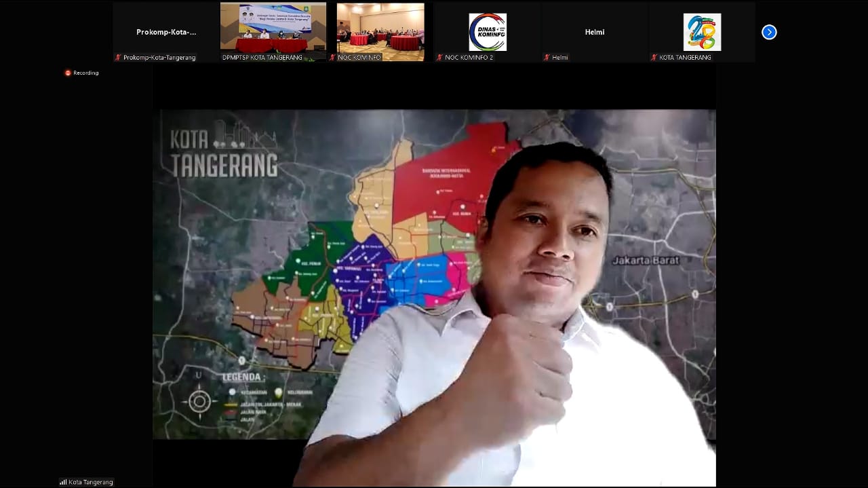This screenshot has width=868, height=488.
Task: Click the Kota Tangerang speaker name label
Action: pyautogui.click(x=91, y=482)
